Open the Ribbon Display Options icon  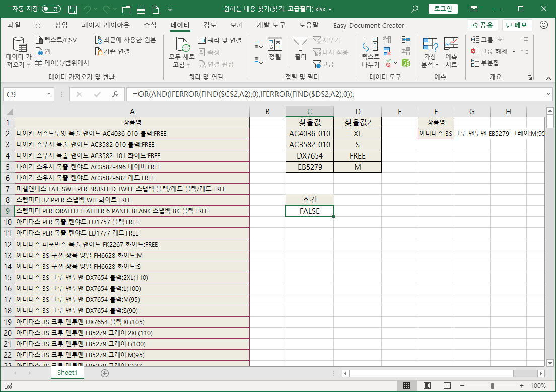[474, 9]
